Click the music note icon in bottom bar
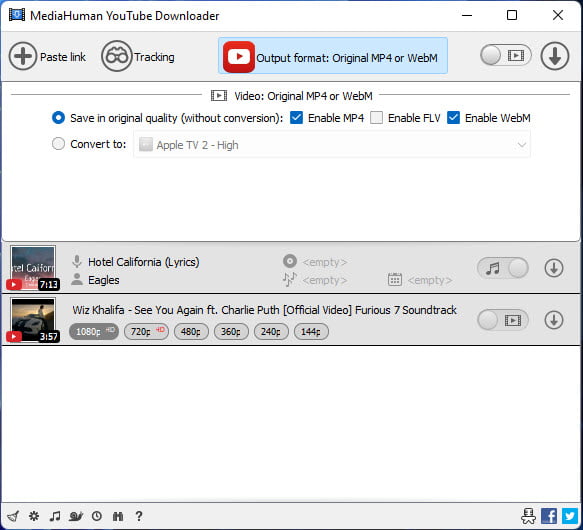This screenshot has height=530, width=583. (x=55, y=516)
